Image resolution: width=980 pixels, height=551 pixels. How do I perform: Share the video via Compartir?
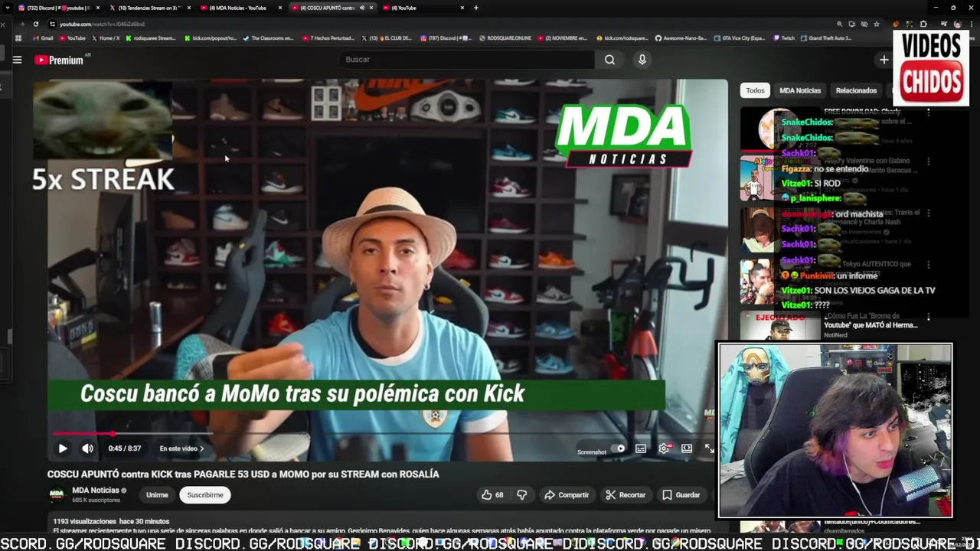[567, 495]
